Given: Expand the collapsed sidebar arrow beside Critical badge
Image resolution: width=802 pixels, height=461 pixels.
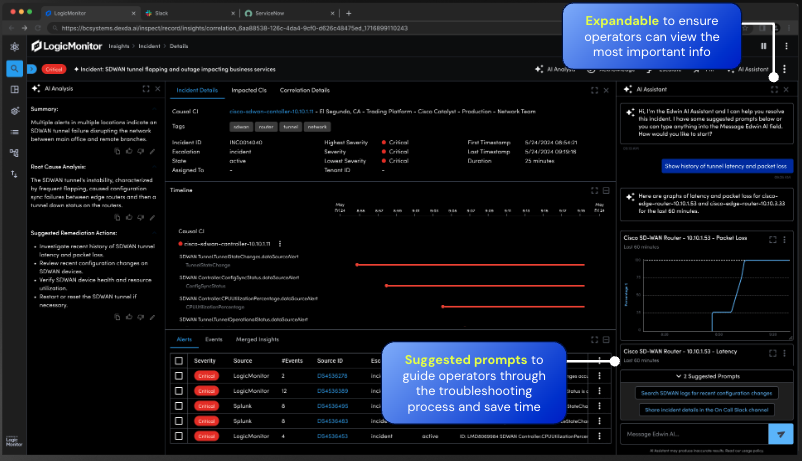Looking at the screenshot, I should click(x=32, y=69).
